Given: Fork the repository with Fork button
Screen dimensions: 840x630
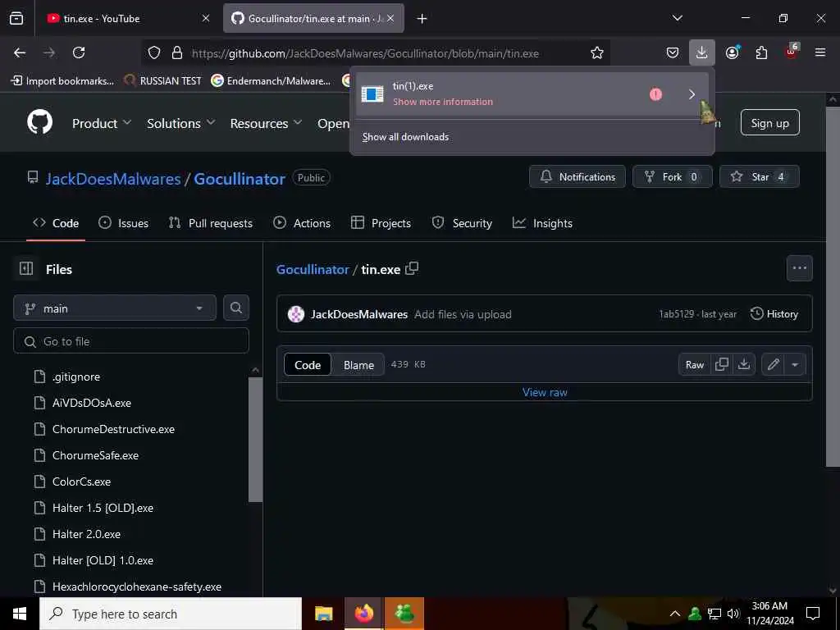Looking at the screenshot, I should 673,177.
